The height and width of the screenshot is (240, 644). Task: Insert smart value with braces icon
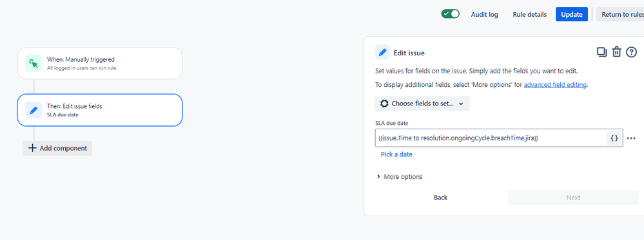(614, 138)
